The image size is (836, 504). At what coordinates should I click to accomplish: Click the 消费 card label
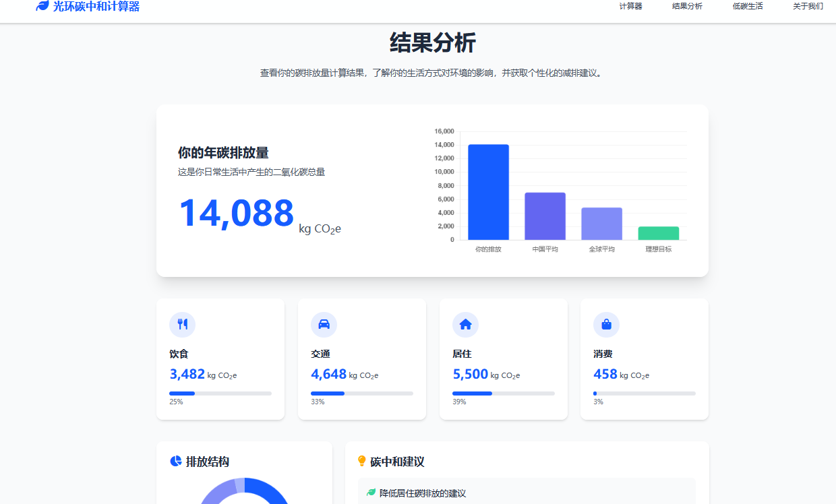(x=603, y=354)
